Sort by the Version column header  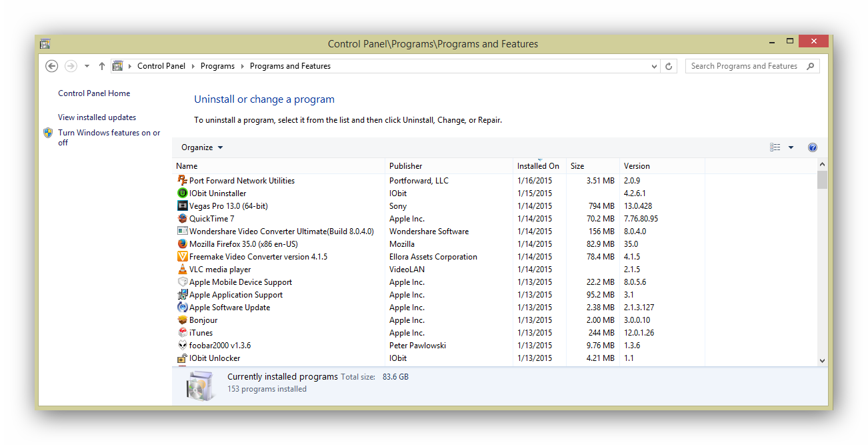tap(662, 166)
